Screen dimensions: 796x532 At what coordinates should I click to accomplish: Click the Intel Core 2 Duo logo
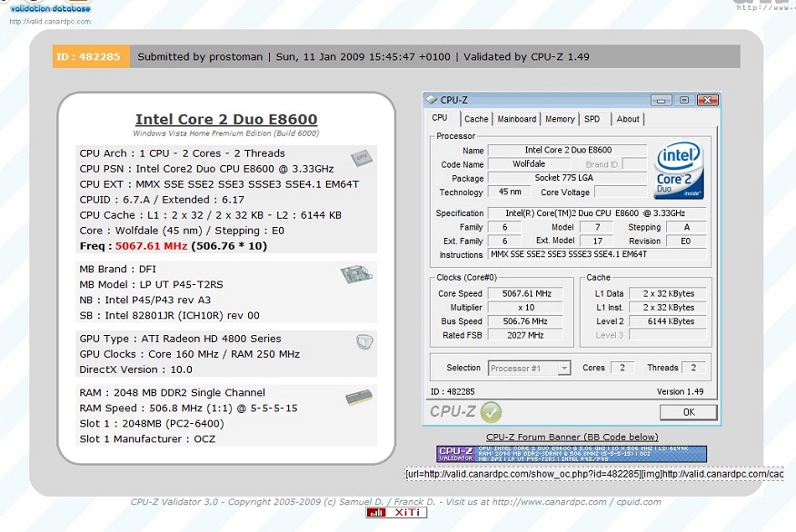[x=679, y=170]
